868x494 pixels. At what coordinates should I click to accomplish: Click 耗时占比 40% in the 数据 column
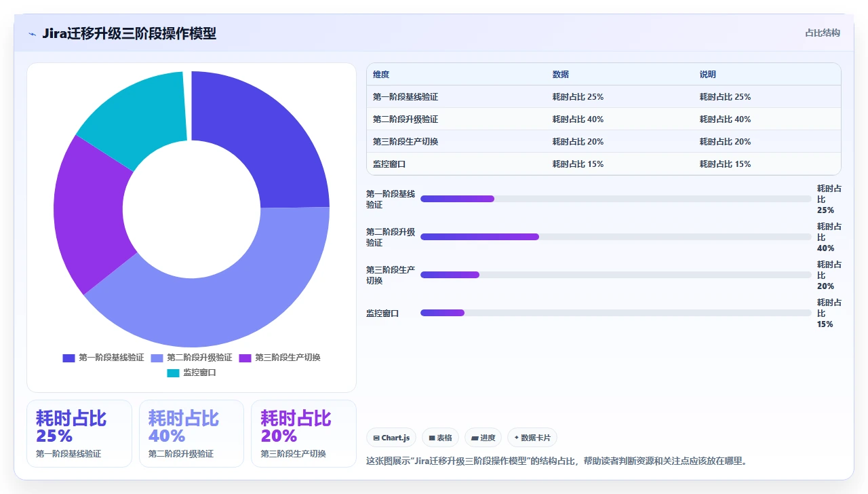[578, 119]
